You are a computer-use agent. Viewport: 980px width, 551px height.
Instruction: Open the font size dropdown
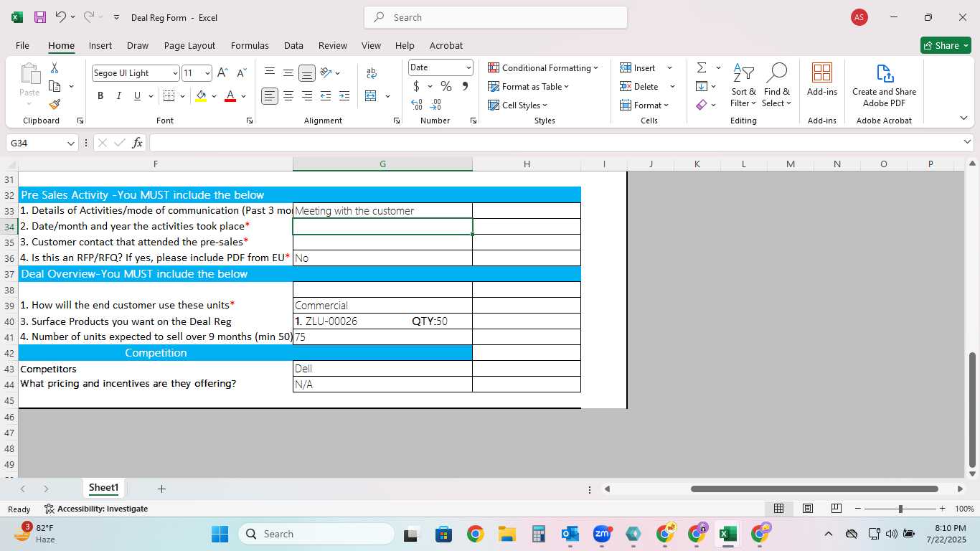point(207,73)
